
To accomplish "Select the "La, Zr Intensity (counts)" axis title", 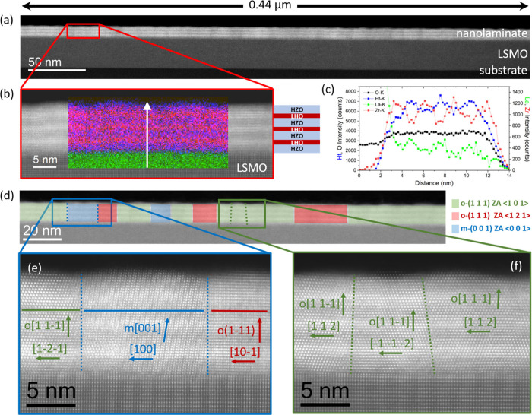I will pyautogui.click(x=526, y=128).
